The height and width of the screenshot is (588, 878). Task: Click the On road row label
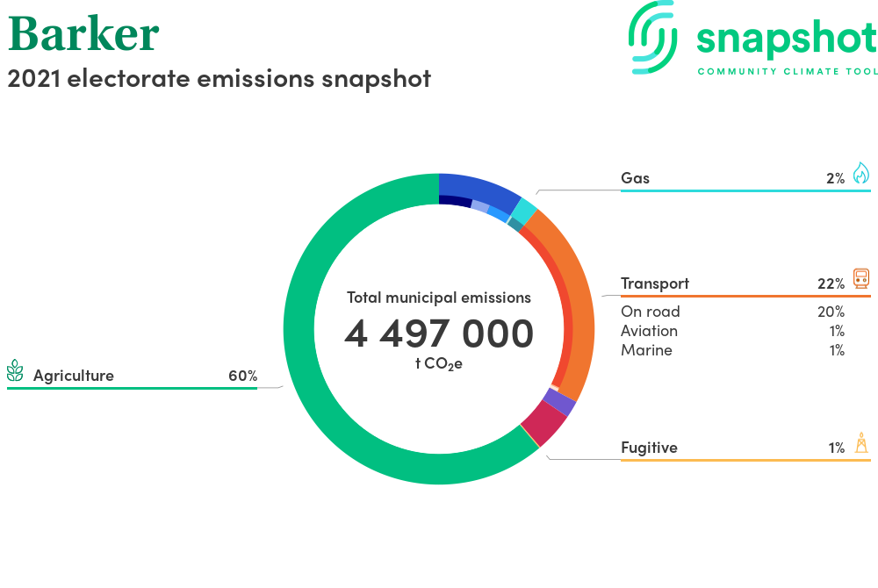pyautogui.click(x=650, y=311)
